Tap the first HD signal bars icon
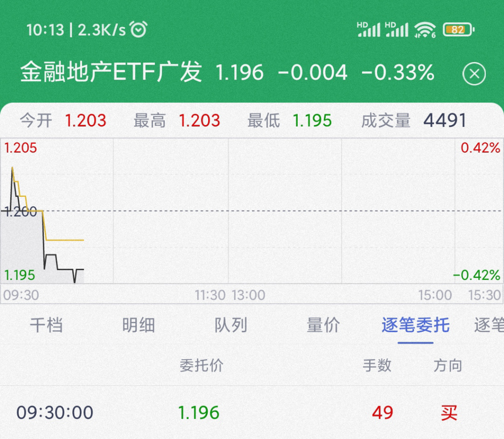This screenshot has height=439, width=504. click(368, 30)
